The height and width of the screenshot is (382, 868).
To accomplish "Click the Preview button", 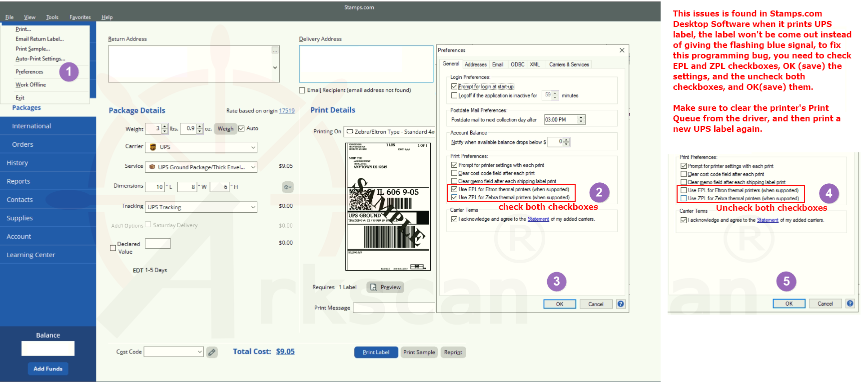I will (385, 287).
